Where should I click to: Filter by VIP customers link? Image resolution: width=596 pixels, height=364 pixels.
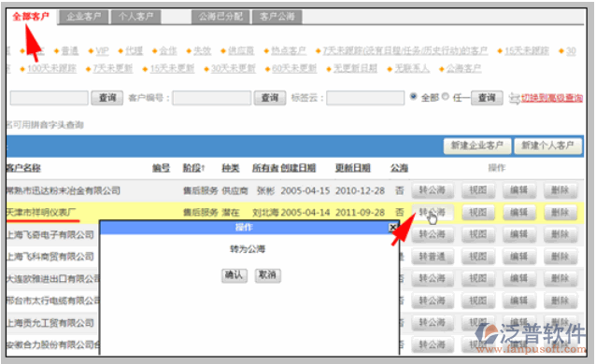coord(102,51)
